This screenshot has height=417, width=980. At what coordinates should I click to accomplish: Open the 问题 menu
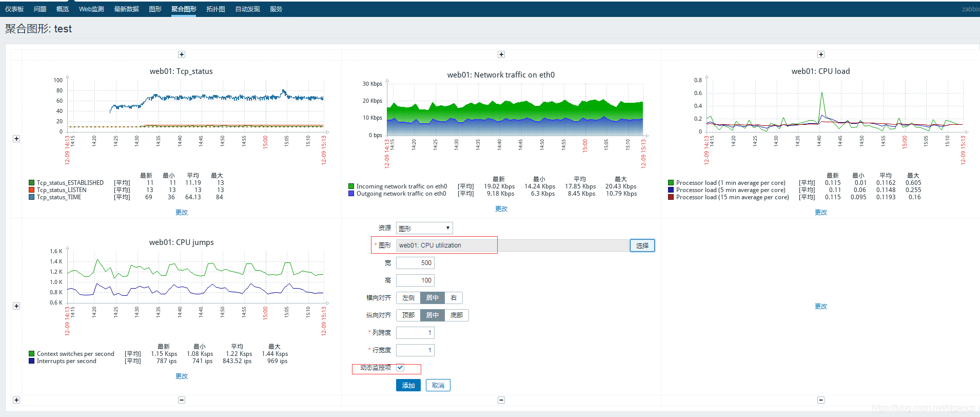(40, 9)
